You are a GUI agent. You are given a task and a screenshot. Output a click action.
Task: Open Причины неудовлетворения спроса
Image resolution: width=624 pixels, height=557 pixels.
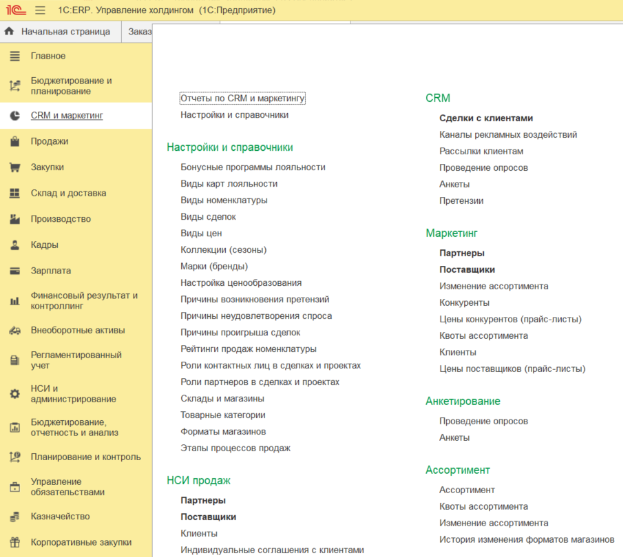pyautogui.click(x=256, y=316)
